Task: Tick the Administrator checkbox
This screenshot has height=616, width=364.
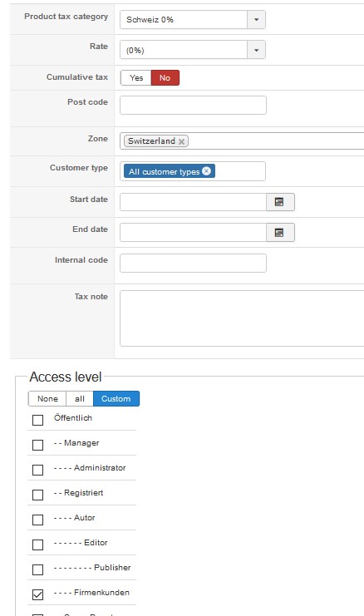Action: click(x=37, y=470)
